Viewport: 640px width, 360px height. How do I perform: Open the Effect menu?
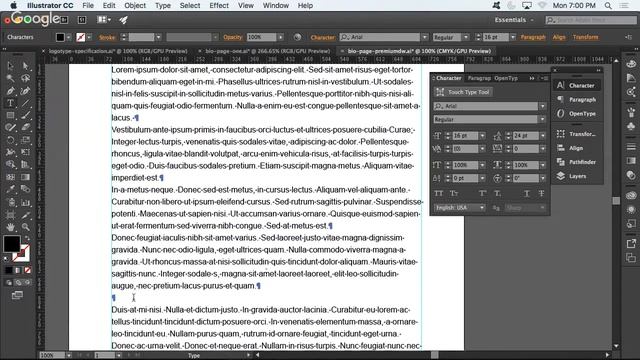click(x=219, y=5)
